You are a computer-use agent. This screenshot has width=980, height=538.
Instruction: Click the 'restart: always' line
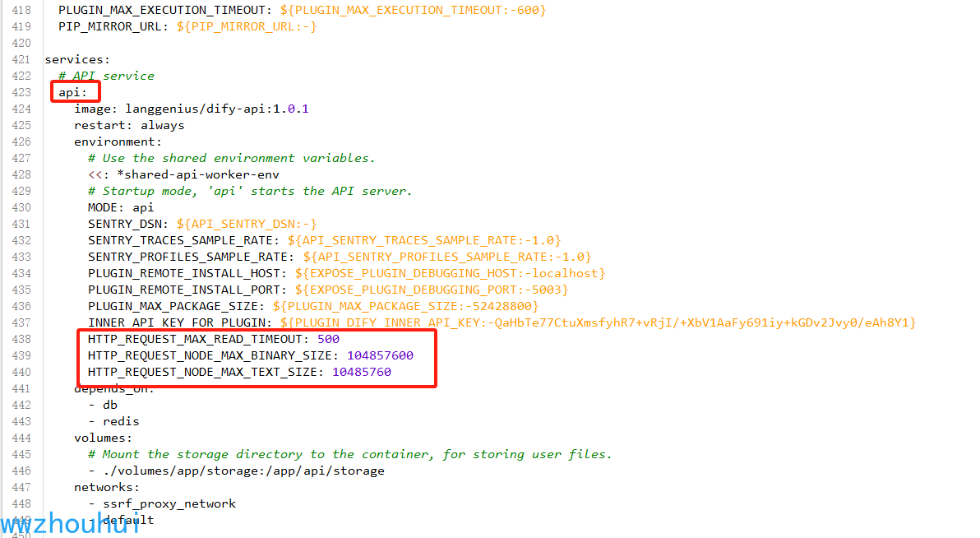[129, 125]
